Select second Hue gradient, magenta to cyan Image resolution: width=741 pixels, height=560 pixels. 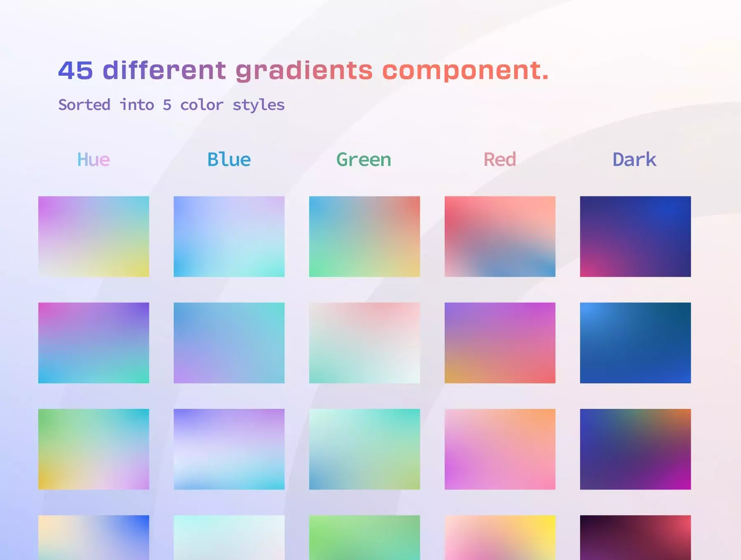pos(93,343)
